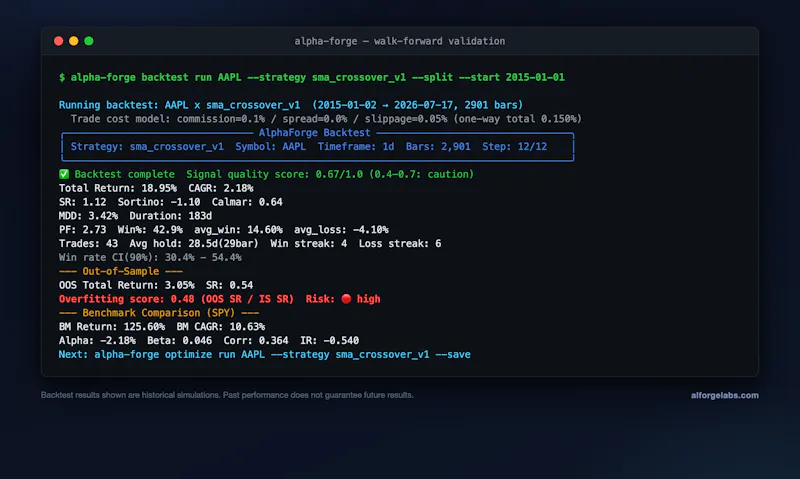Click the 'AlphaForge Backtest' box heading

point(314,133)
